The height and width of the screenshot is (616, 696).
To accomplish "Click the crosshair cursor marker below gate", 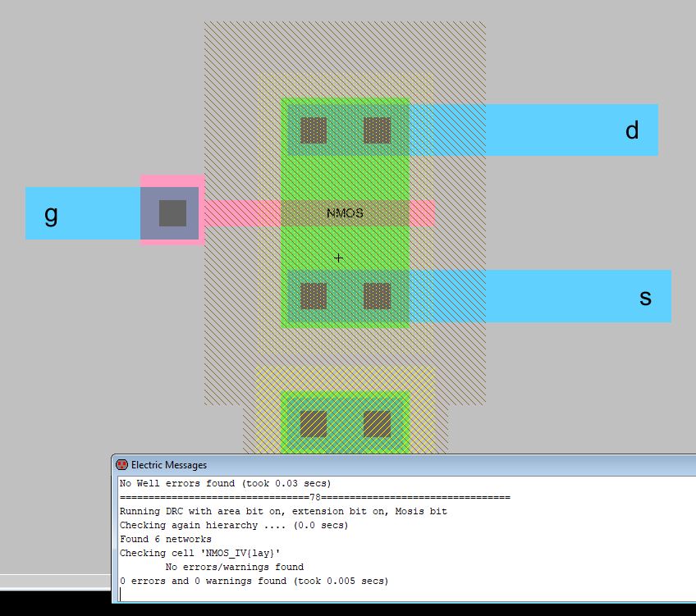I will pos(338,258).
